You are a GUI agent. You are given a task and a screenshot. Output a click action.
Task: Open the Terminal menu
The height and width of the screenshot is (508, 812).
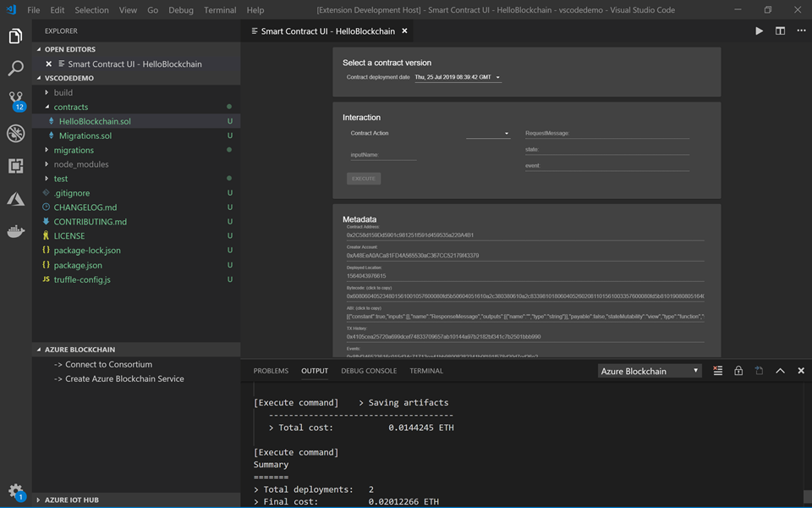coord(219,10)
